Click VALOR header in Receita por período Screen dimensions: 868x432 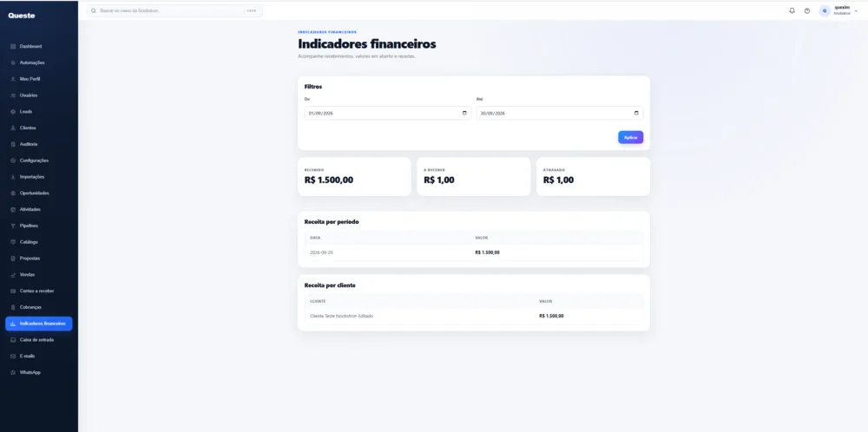(481, 238)
